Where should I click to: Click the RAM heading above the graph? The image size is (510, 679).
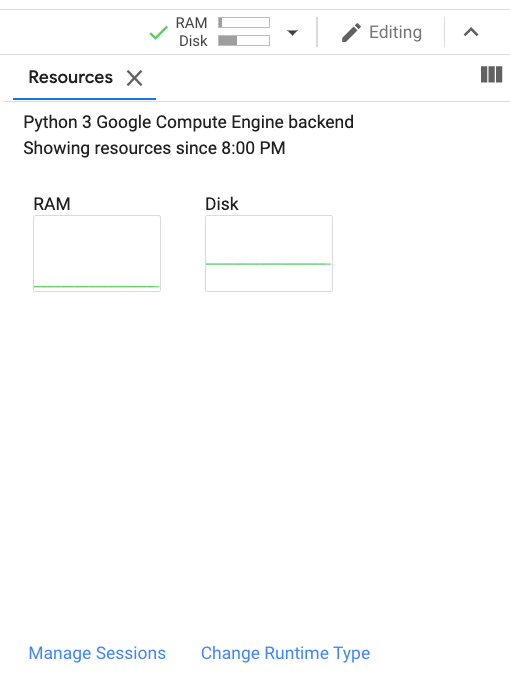52,204
